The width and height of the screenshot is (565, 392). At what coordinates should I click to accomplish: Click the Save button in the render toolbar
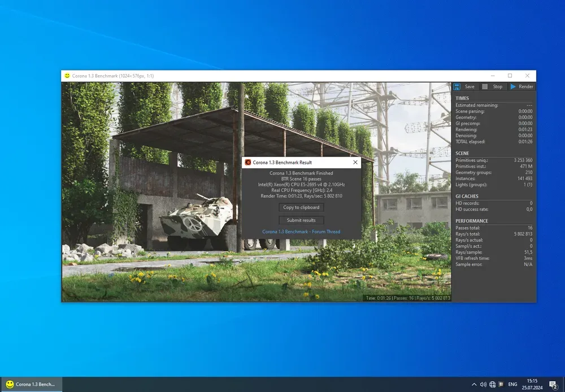point(464,86)
